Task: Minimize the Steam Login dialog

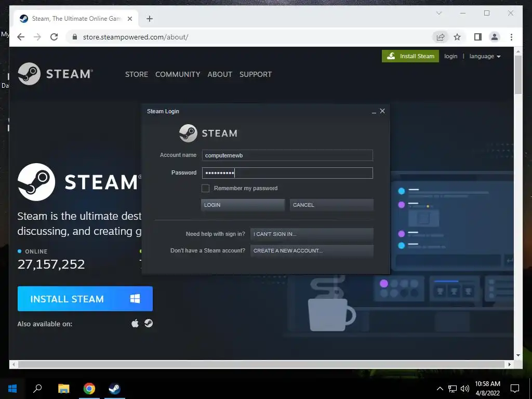Action: [x=374, y=112]
